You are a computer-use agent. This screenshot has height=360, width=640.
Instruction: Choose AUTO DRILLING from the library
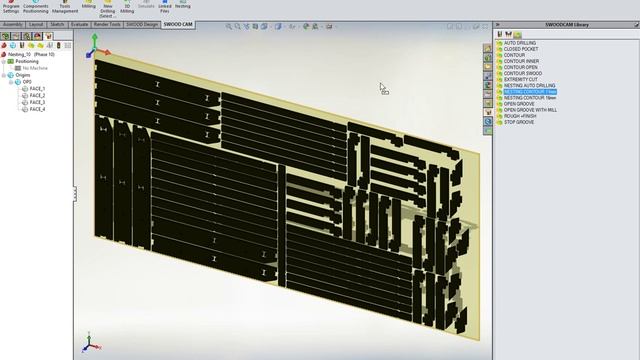tap(520, 43)
